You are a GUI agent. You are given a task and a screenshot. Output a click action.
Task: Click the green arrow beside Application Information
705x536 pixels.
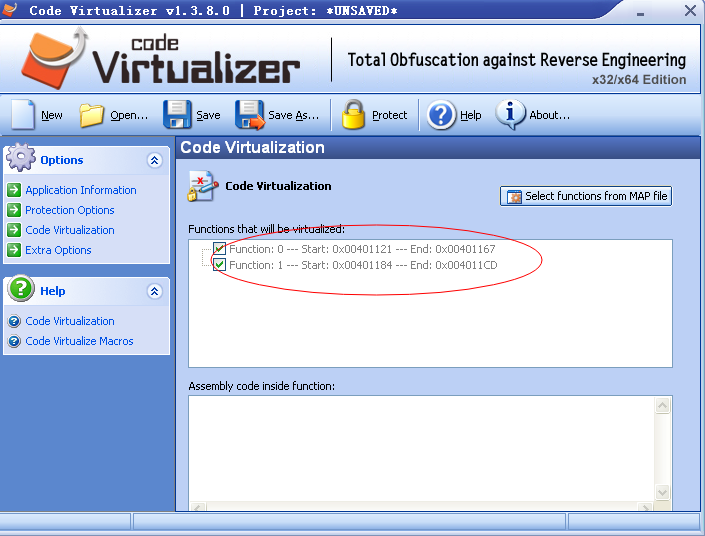coord(14,190)
